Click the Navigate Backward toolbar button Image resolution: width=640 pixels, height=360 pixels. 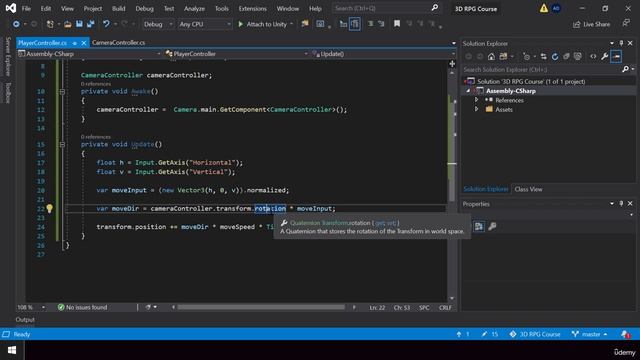(16, 24)
